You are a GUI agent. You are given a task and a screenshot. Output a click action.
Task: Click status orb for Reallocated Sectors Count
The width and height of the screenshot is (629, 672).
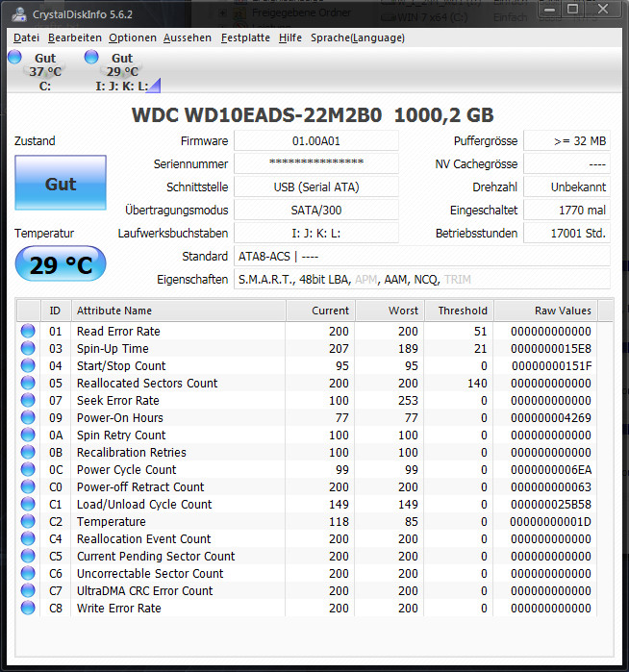tap(28, 384)
